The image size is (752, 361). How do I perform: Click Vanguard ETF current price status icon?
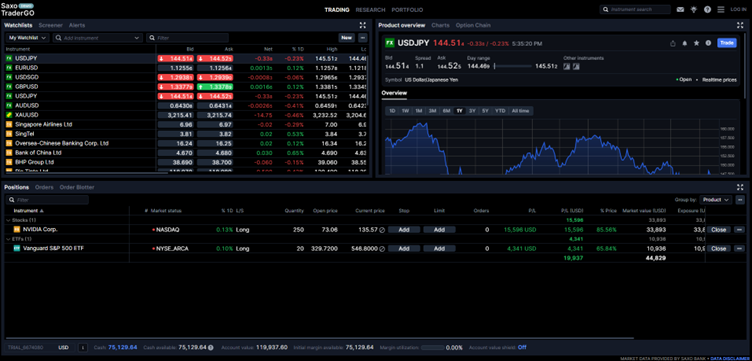tap(382, 249)
